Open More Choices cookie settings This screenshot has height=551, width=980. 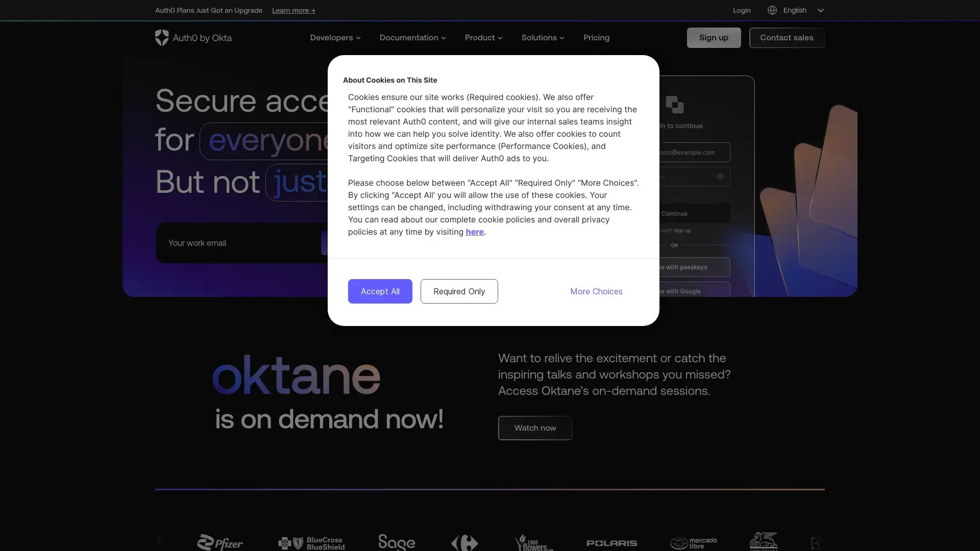pos(596,291)
